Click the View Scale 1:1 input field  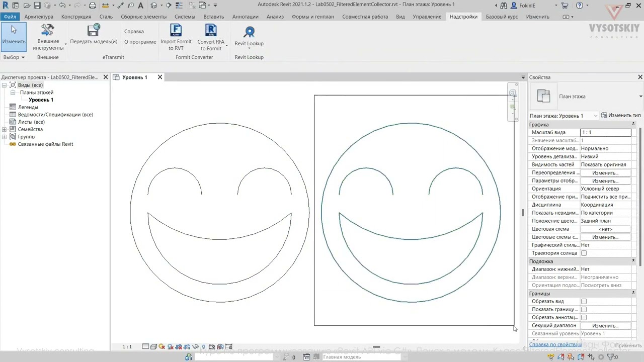pos(605,132)
